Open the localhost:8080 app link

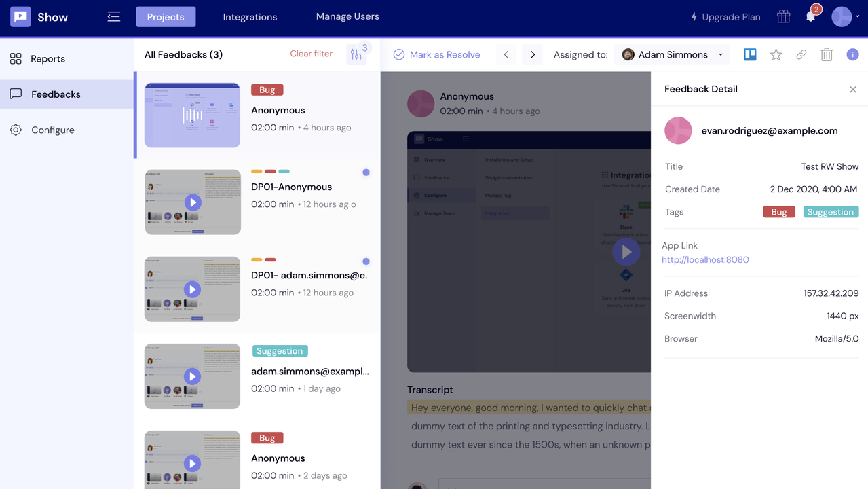coord(705,259)
